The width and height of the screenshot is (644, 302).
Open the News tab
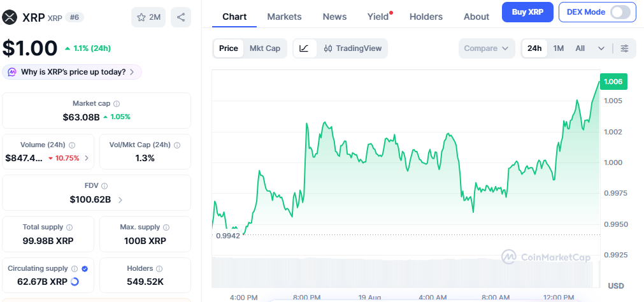[x=334, y=17]
